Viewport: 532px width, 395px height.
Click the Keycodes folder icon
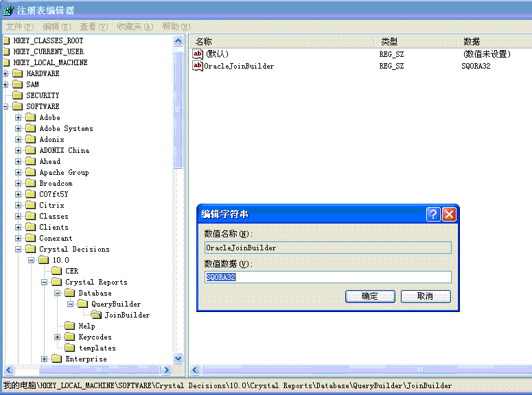click(70, 337)
